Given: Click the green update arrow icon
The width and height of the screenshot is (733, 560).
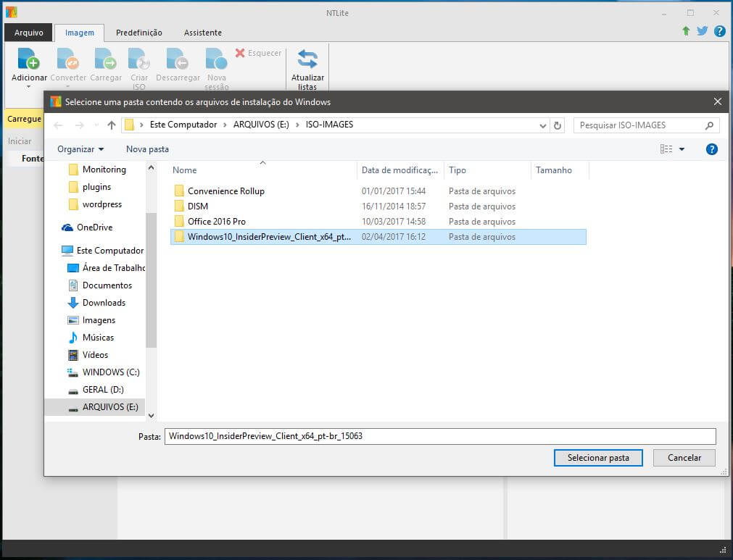Looking at the screenshot, I should point(686,31).
